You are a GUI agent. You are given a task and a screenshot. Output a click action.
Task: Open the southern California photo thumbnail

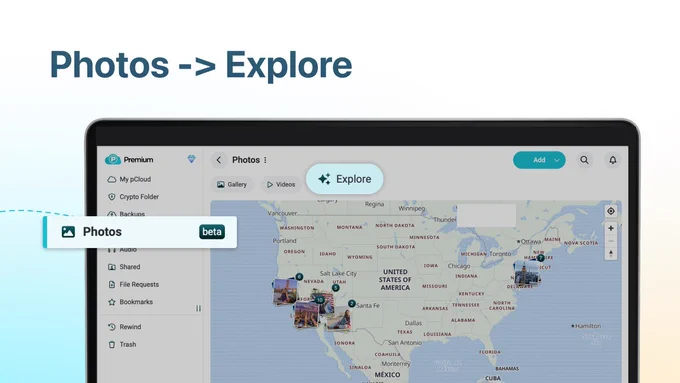pos(306,315)
